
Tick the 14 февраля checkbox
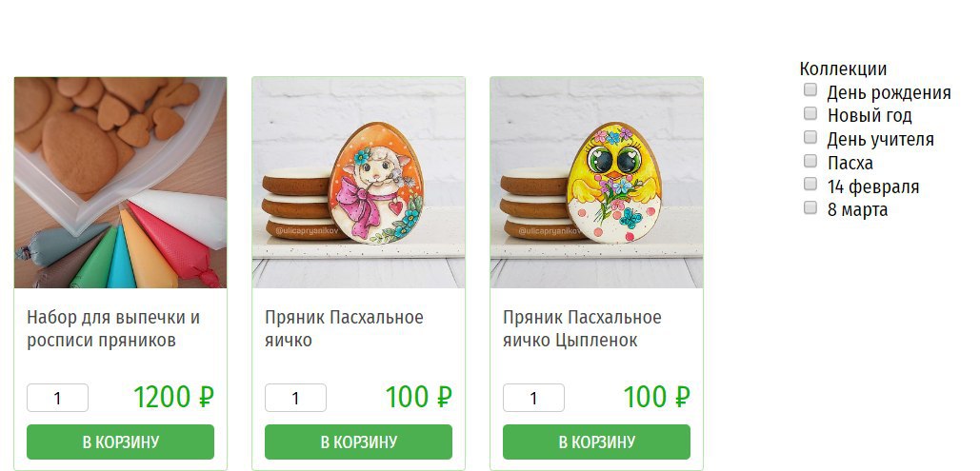tap(810, 184)
